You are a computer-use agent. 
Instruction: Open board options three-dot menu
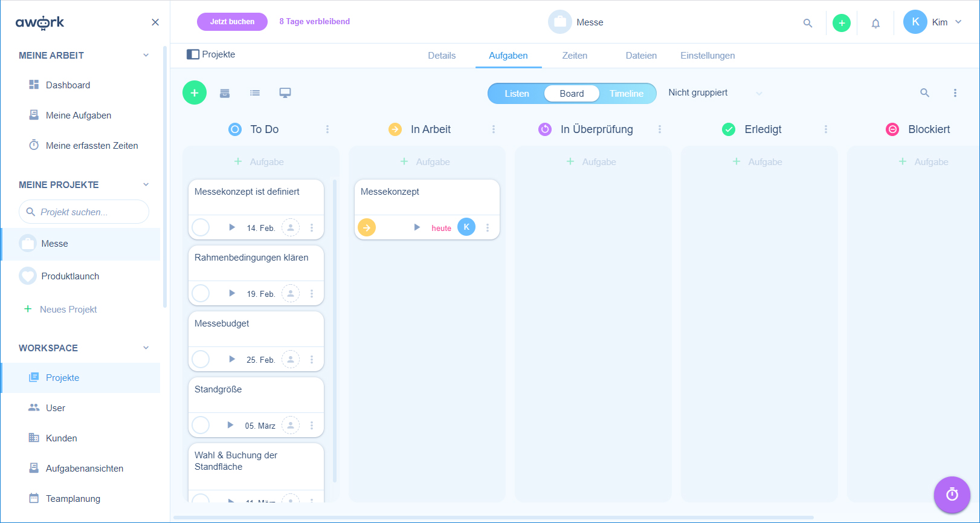point(955,93)
